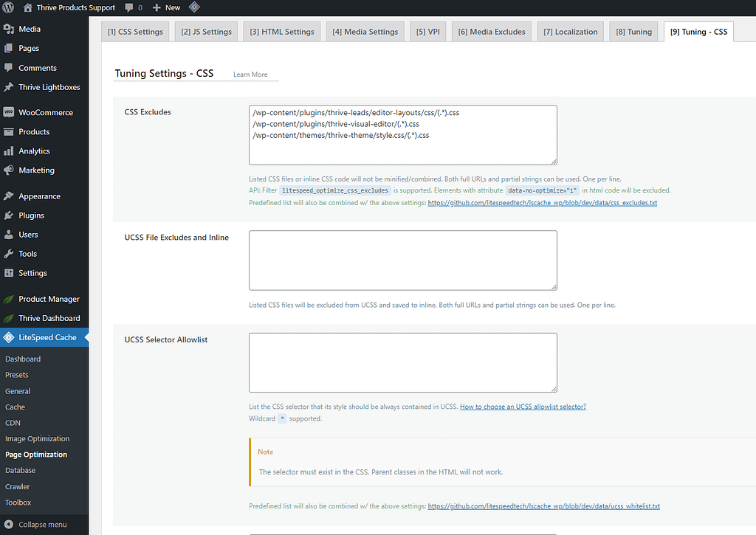Click the Plugins icon in sidebar
The width and height of the screenshot is (756, 535).
tap(9, 215)
